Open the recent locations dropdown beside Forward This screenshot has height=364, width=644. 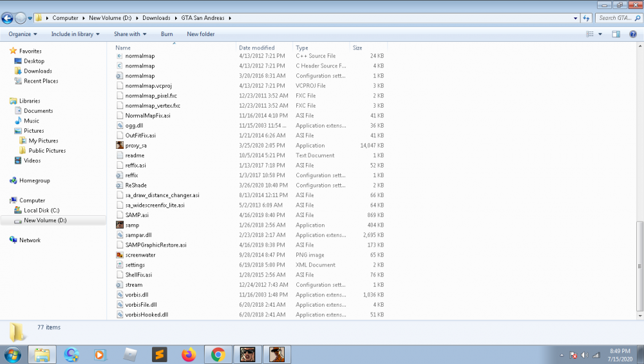[30, 18]
